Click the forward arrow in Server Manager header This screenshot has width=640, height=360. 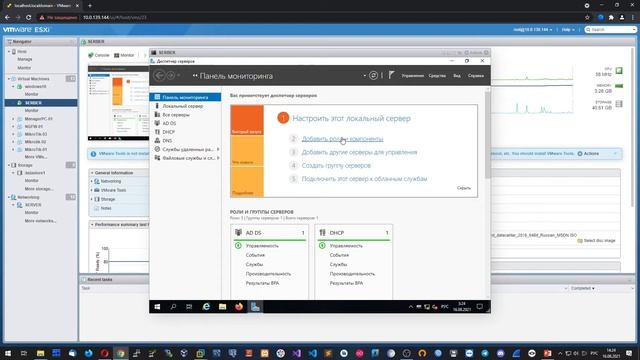click(x=171, y=76)
